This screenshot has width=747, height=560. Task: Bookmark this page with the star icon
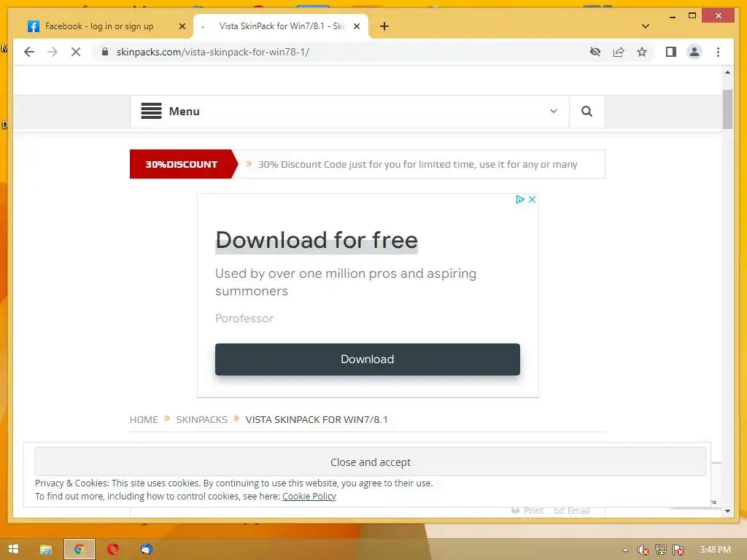(642, 52)
